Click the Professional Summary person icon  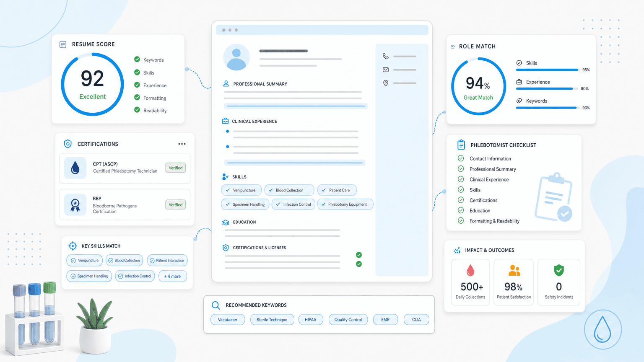(x=226, y=84)
